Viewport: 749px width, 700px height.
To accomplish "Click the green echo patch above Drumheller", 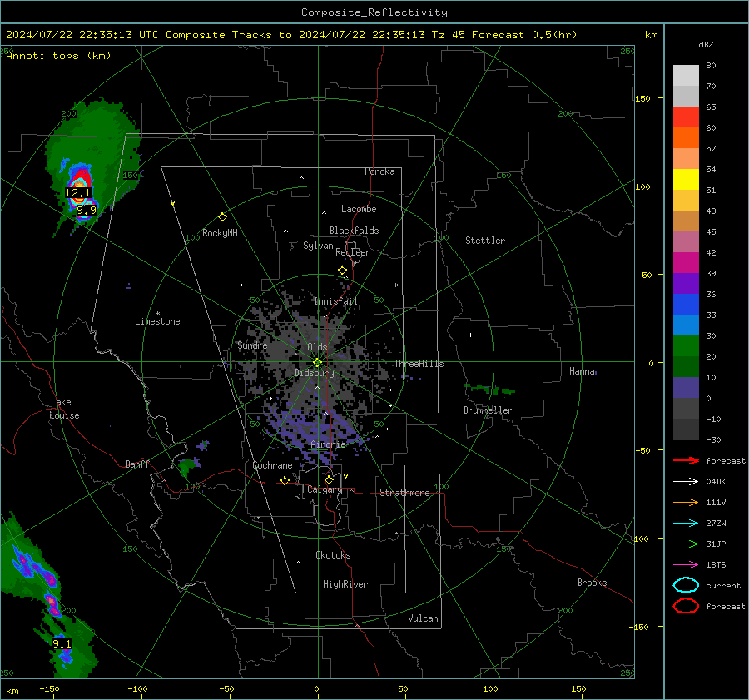I will coord(490,390).
